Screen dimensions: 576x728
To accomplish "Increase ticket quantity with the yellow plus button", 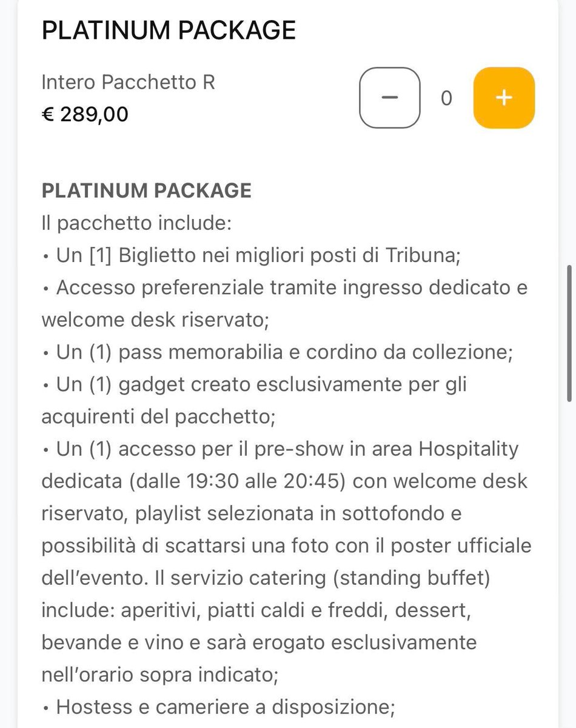I will (x=504, y=98).
